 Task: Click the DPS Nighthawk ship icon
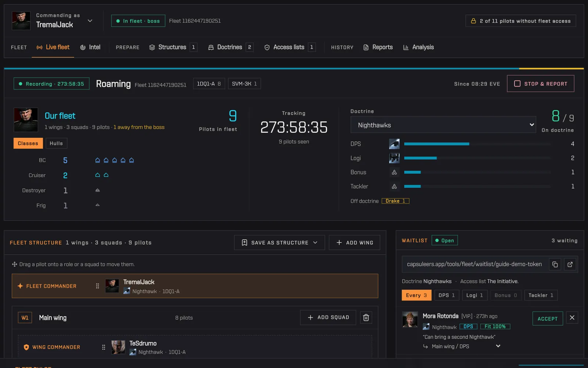tap(394, 144)
